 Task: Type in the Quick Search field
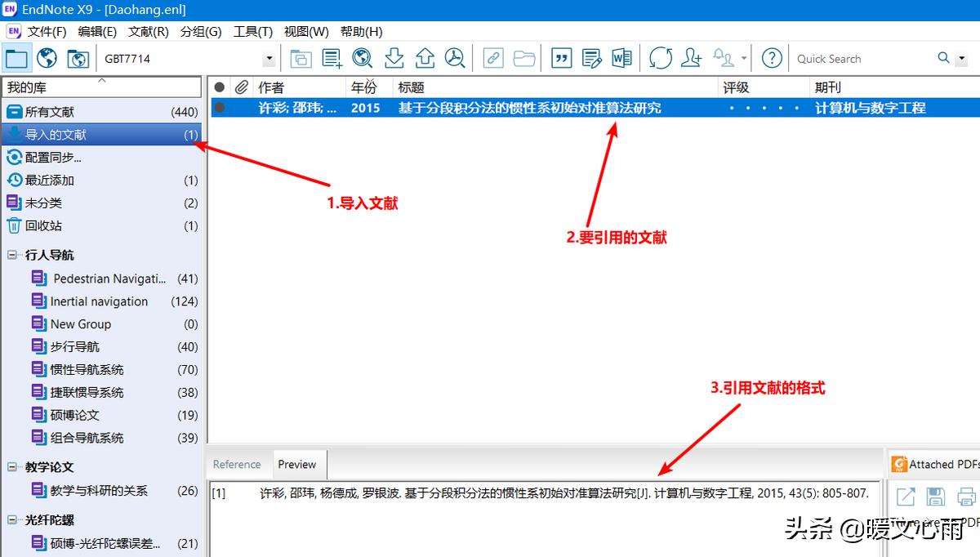857,58
